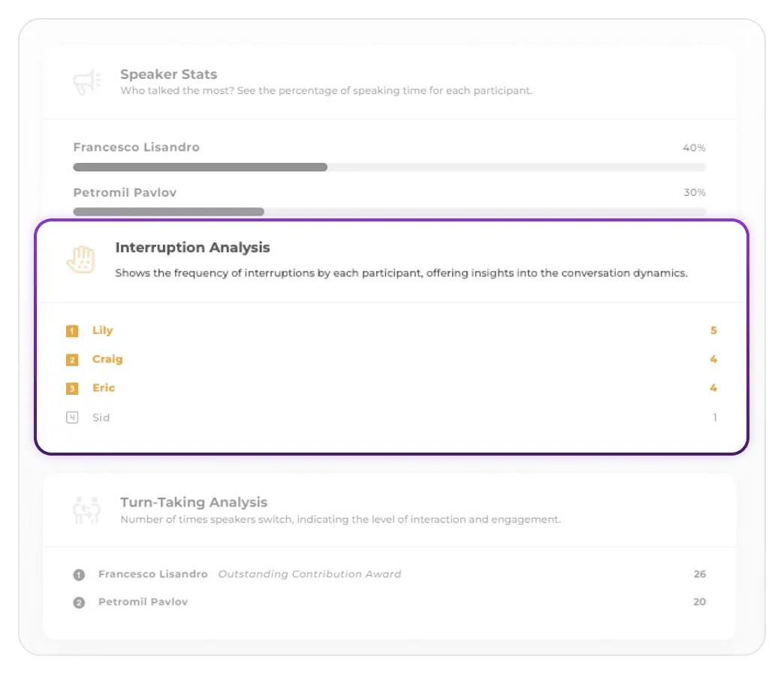The height and width of the screenshot is (674, 784).
Task: Click Francesco Lisandro's 40% speaking progress bar
Action: [200, 167]
